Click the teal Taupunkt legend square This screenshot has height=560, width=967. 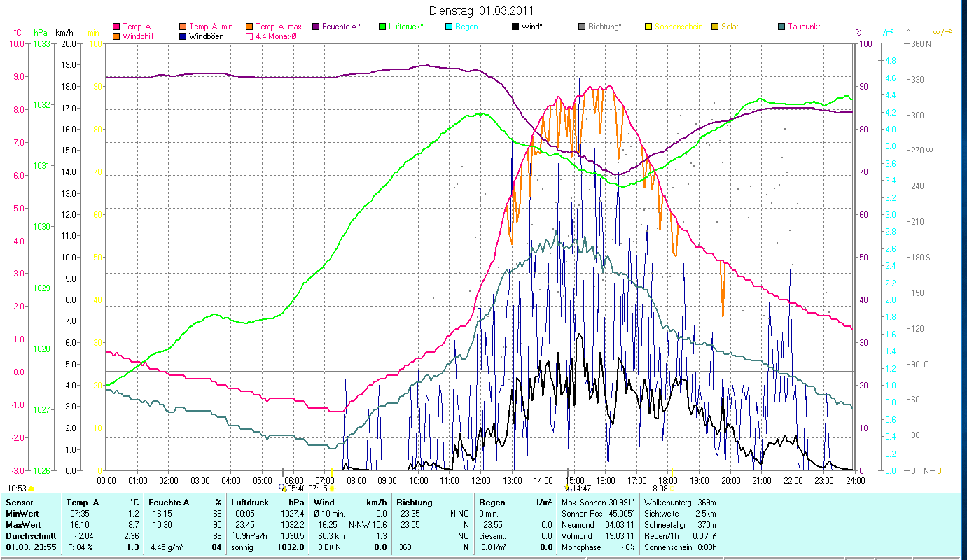(781, 27)
